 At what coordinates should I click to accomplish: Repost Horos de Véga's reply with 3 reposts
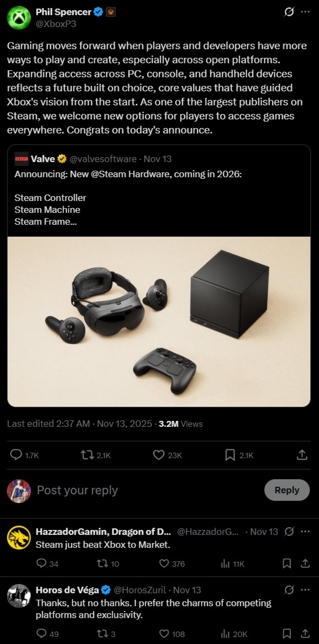point(102,634)
